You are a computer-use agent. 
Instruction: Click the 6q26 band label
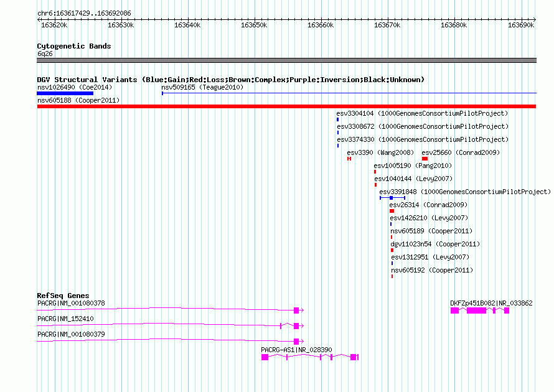45,54
